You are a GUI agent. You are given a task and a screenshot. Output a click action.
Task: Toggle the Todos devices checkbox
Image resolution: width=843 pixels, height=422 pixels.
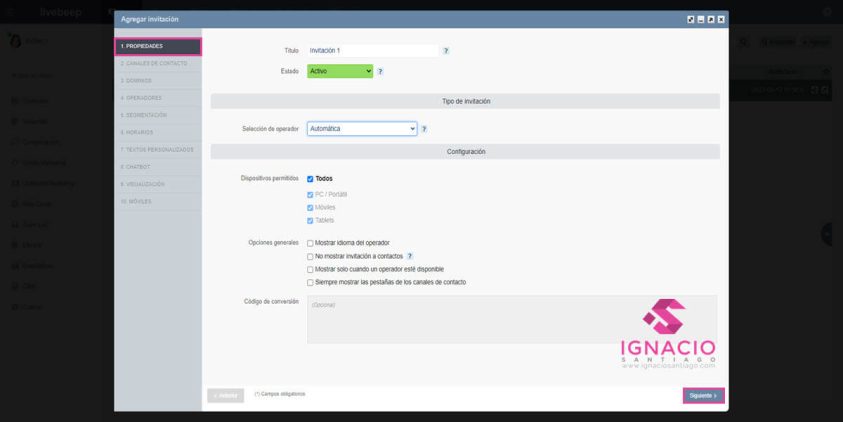310,179
